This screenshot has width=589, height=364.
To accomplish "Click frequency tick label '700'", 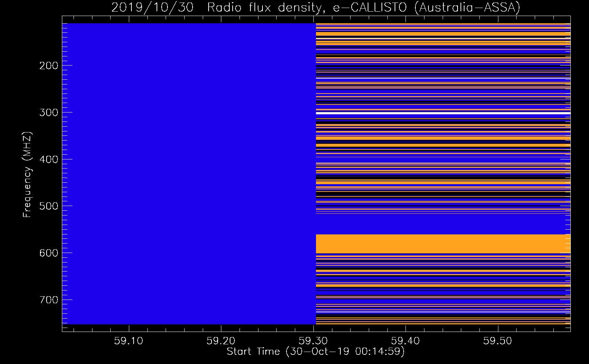I will point(49,300).
